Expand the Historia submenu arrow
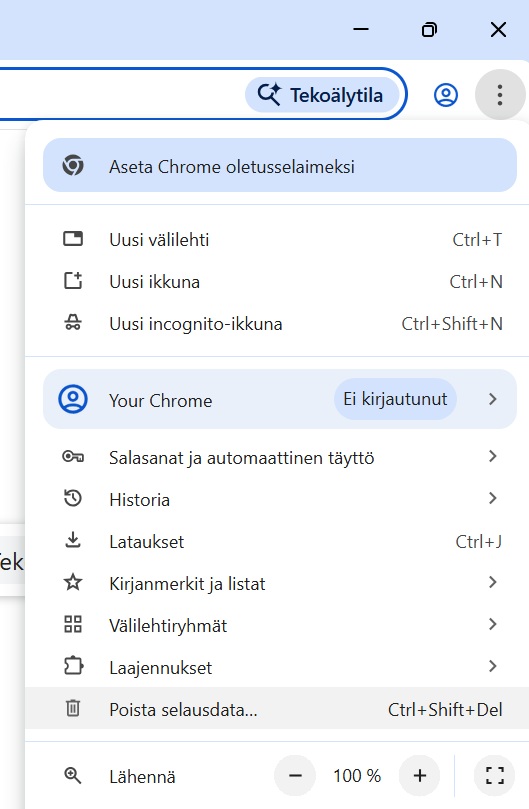529x809 pixels. coord(492,498)
